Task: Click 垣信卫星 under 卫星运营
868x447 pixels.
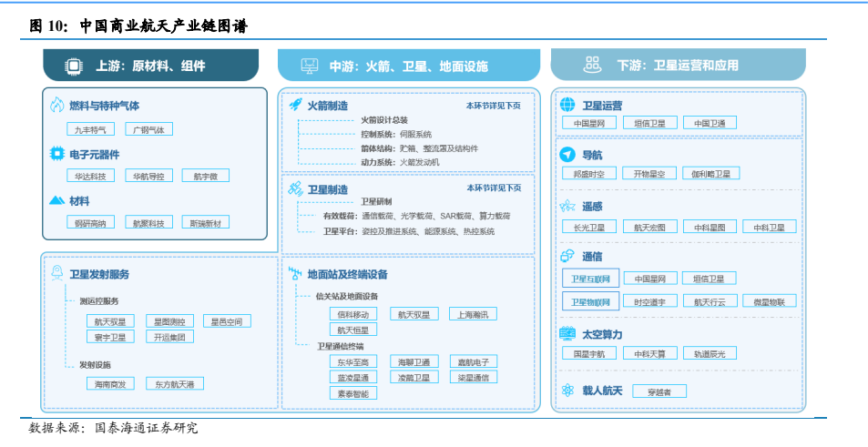Action: [x=650, y=123]
